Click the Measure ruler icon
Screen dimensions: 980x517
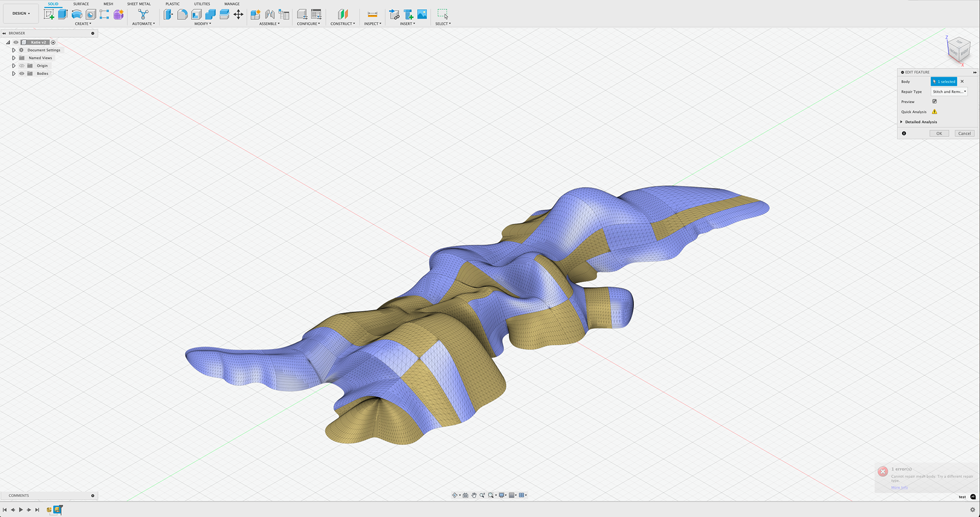pos(373,14)
